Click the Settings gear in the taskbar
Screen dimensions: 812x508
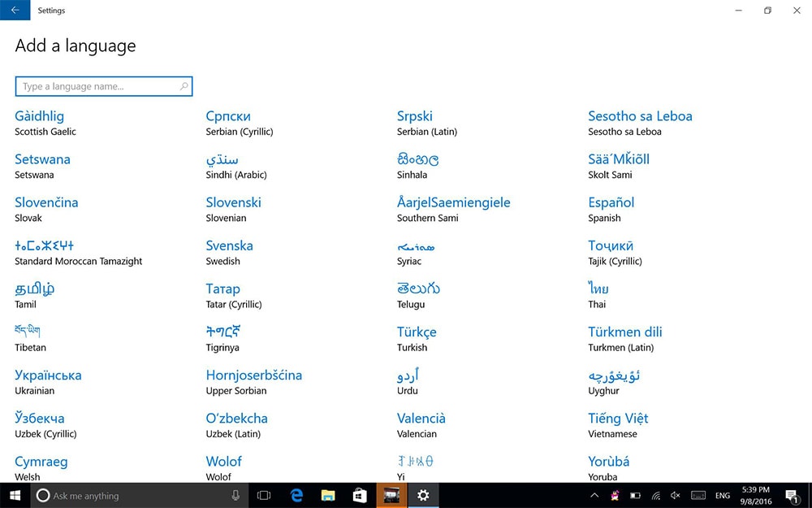click(x=423, y=495)
